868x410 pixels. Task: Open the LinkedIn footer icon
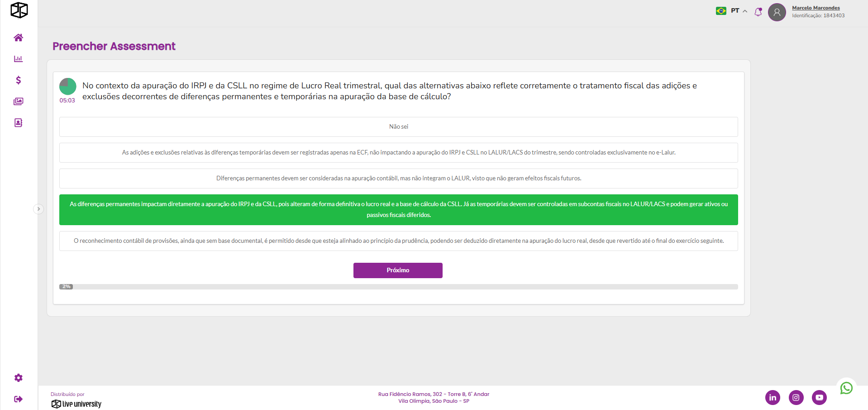pos(773,397)
